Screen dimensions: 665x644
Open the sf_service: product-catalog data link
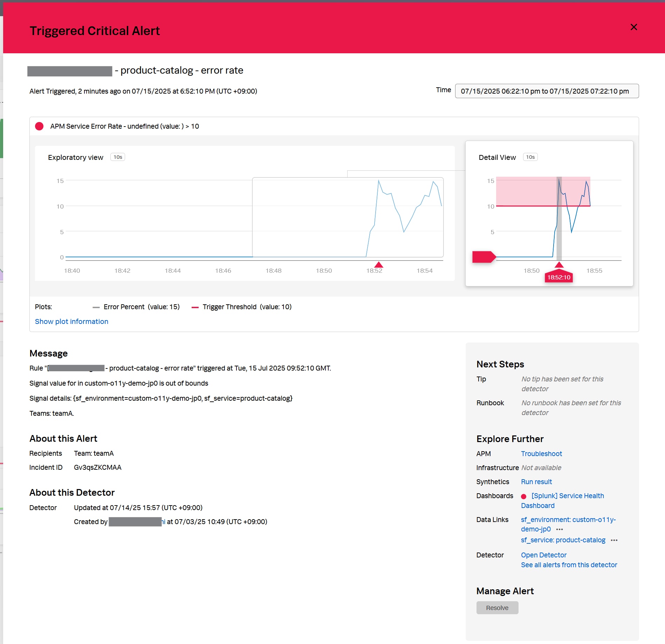click(563, 540)
